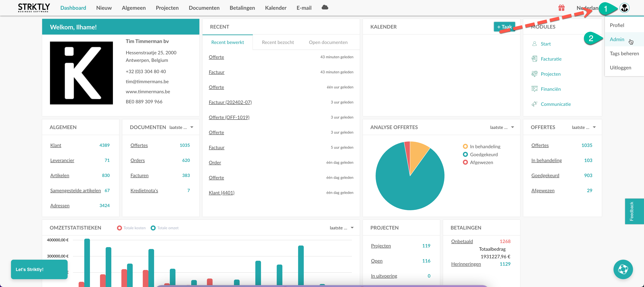
Task: Click the Facturatie module icon
Action: (x=534, y=59)
